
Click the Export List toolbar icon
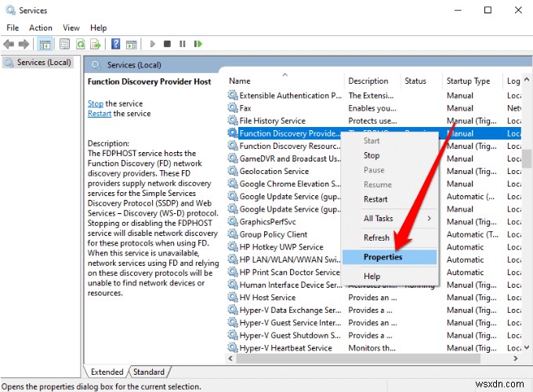96,44
